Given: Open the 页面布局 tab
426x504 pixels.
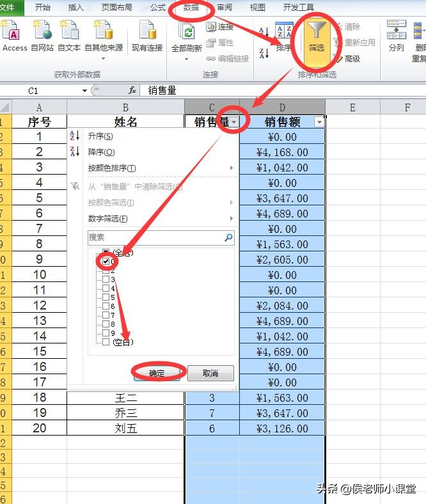Looking at the screenshot, I should 116,7.
